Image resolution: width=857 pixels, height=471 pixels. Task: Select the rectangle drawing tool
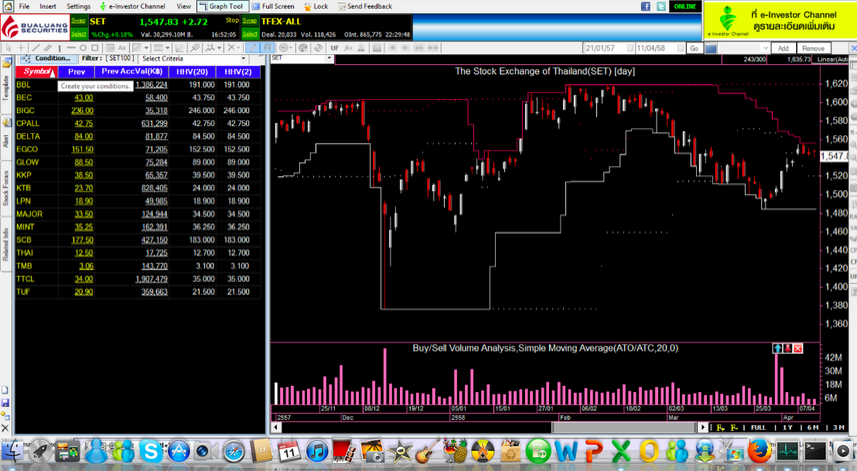pyautogui.click(x=95, y=48)
